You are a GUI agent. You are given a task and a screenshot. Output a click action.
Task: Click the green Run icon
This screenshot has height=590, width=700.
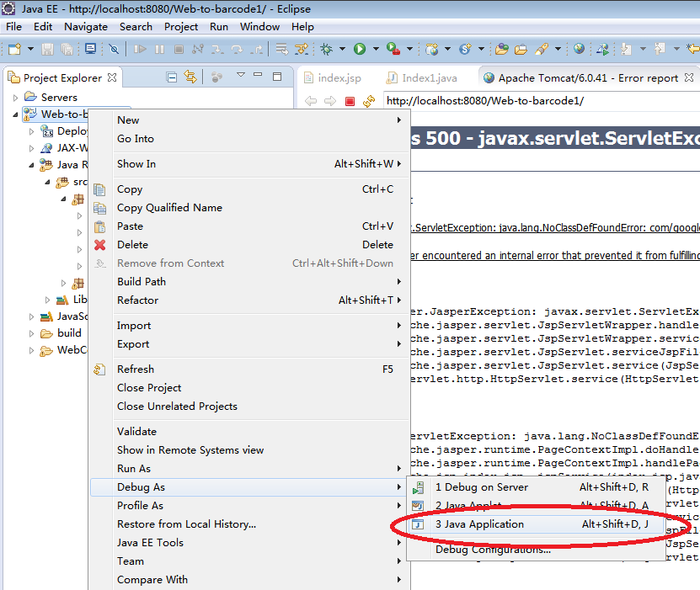pyautogui.click(x=360, y=49)
